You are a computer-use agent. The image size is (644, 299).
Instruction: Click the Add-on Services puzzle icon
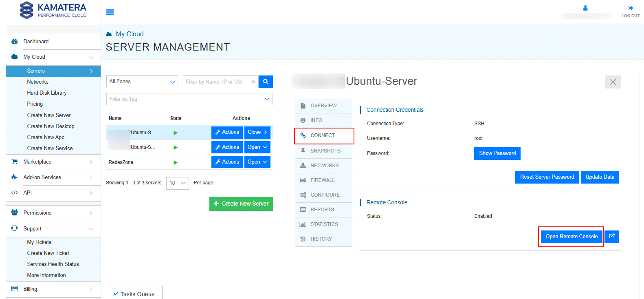point(15,177)
